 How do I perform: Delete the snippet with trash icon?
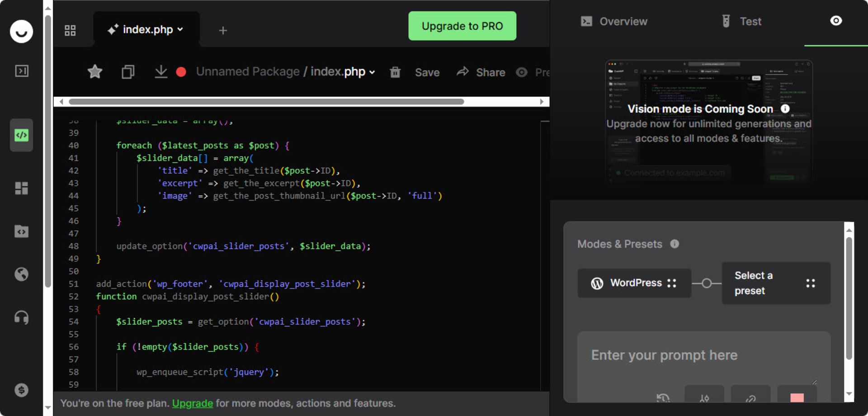[x=395, y=72]
